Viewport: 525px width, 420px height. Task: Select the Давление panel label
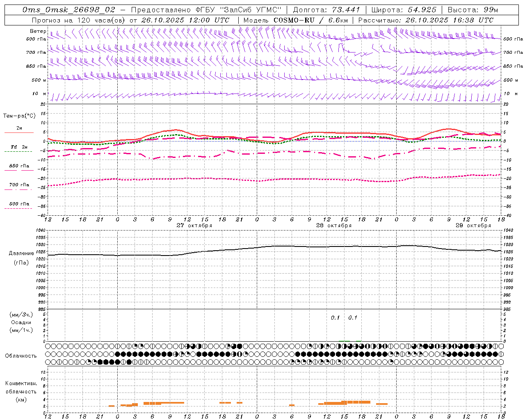(21, 253)
